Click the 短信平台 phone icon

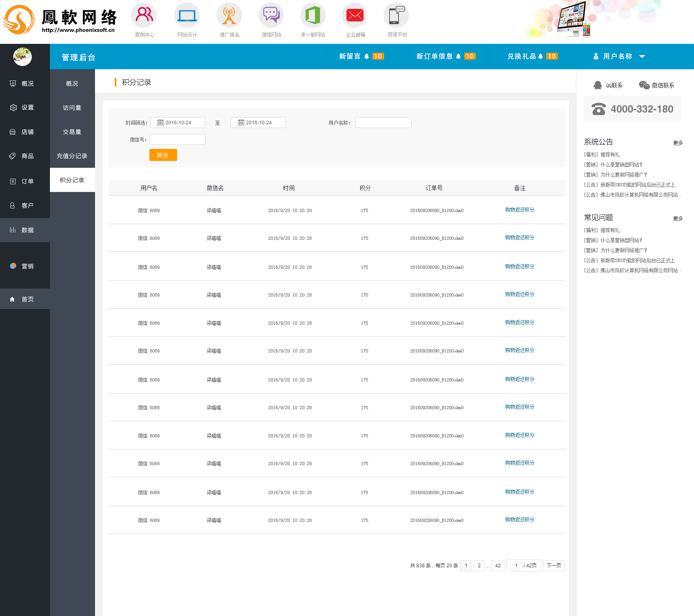397,15
